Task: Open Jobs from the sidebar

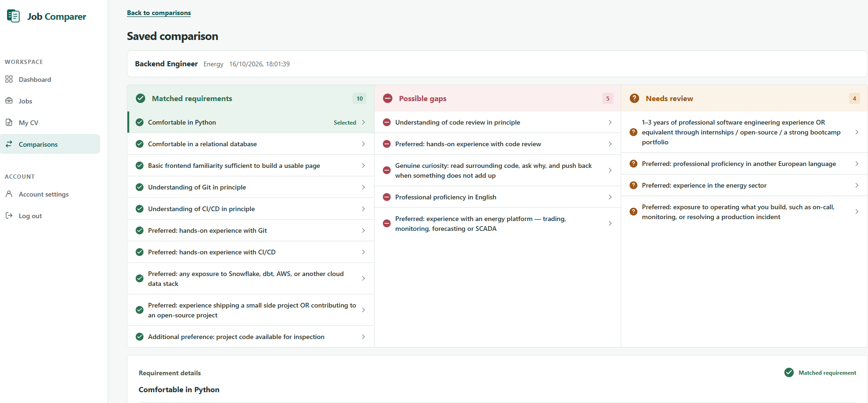Action: point(50,101)
